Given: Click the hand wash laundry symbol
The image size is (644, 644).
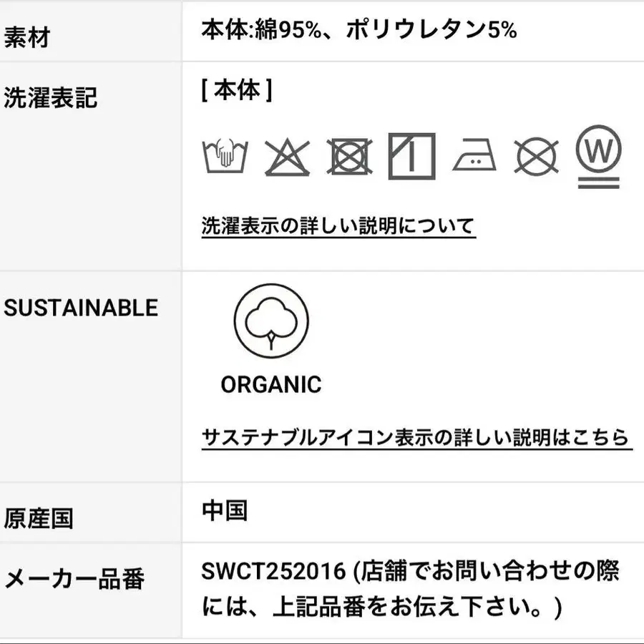Looking at the screenshot, I should click(225, 156).
